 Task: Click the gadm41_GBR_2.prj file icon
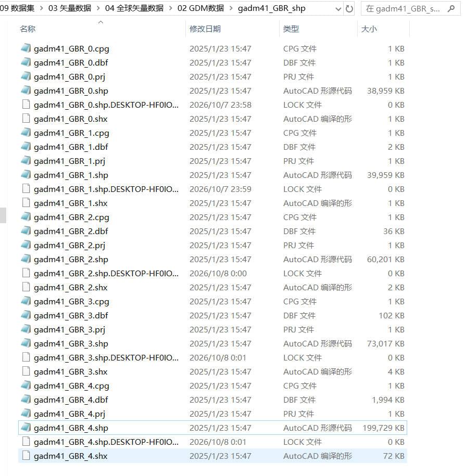coord(26,245)
